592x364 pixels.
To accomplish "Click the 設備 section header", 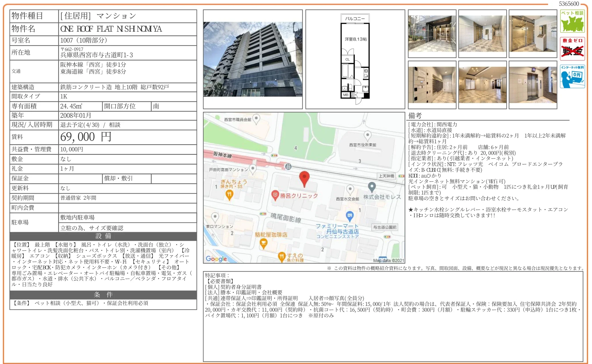I will 103,236.
